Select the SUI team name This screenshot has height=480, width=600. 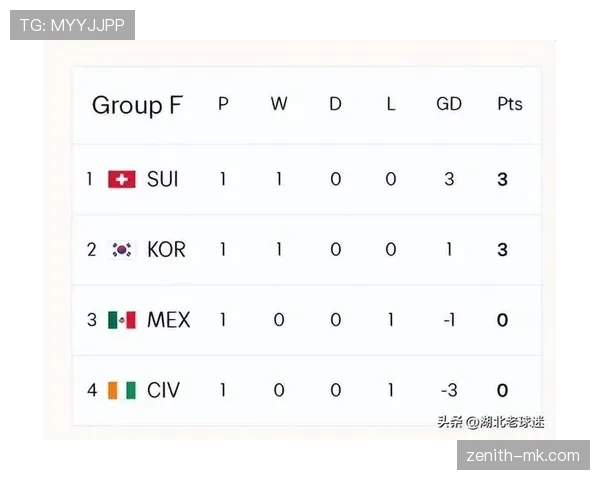pyautogui.click(x=163, y=179)
